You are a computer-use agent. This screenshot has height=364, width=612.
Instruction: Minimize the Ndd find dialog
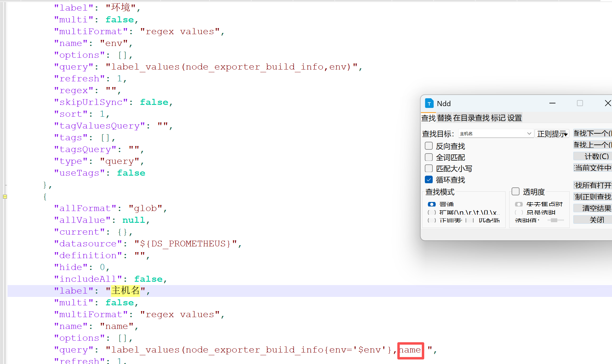[x=552, y=103]
